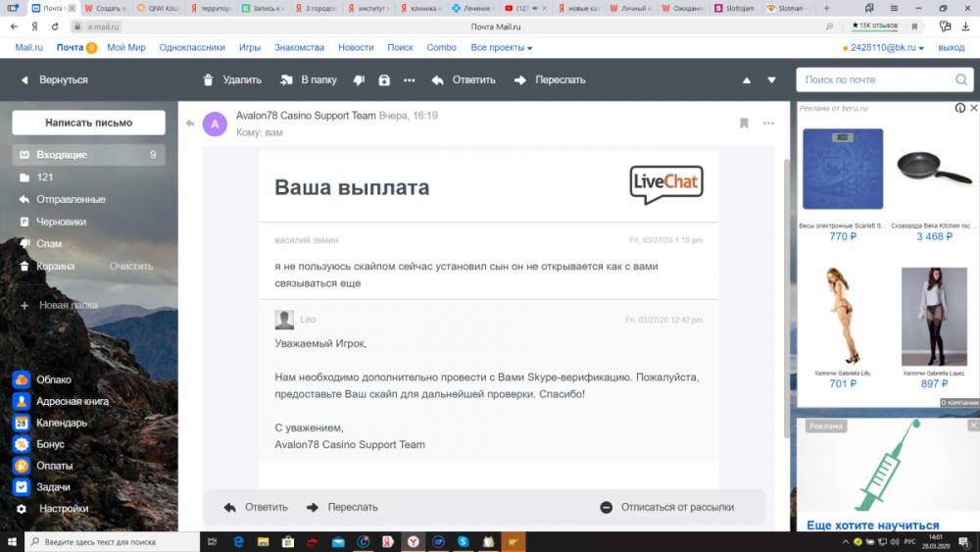Open Настройки gear settings
The height and width of the screenshot is (552, 980).
(22, 509)
